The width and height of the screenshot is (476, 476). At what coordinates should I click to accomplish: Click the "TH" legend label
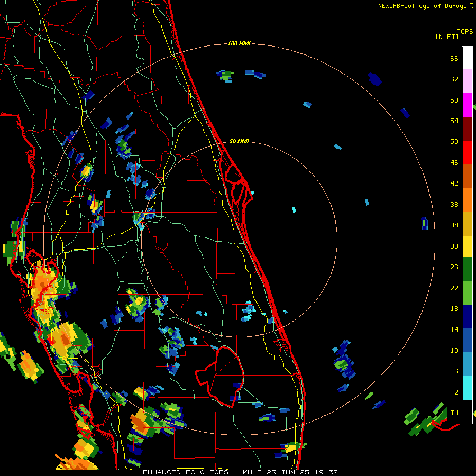454,413
